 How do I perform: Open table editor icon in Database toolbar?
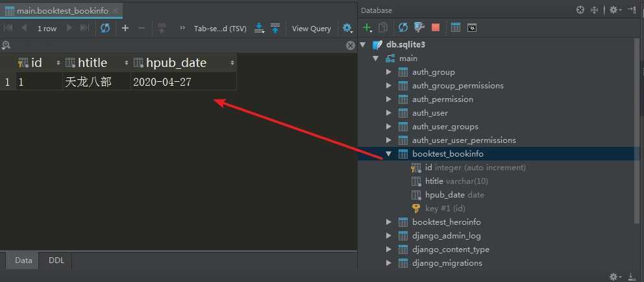tap(456, 27)
